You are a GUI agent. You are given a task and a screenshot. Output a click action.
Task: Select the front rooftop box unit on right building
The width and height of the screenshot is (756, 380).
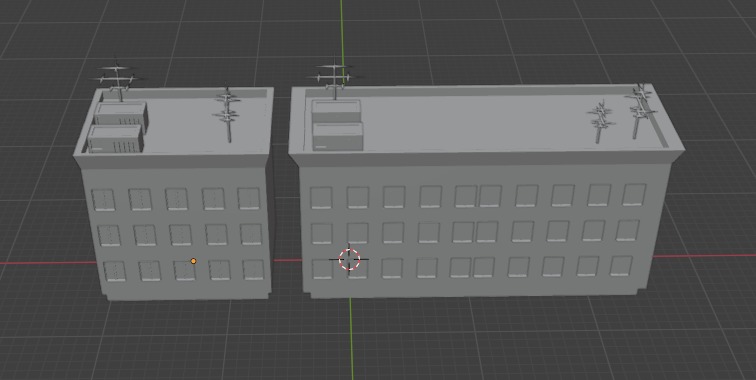pyautogui.click(x=338, y=136)
